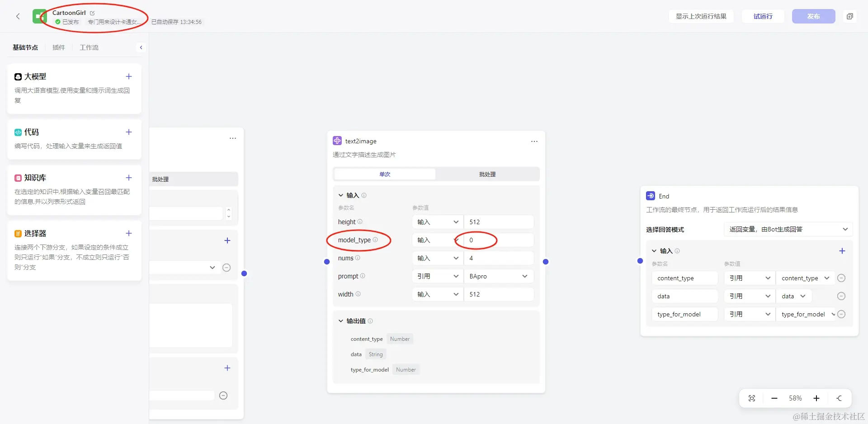Open the data reference value dropdown
Viewport: 868px width, 424px height.
click(794, 296)
